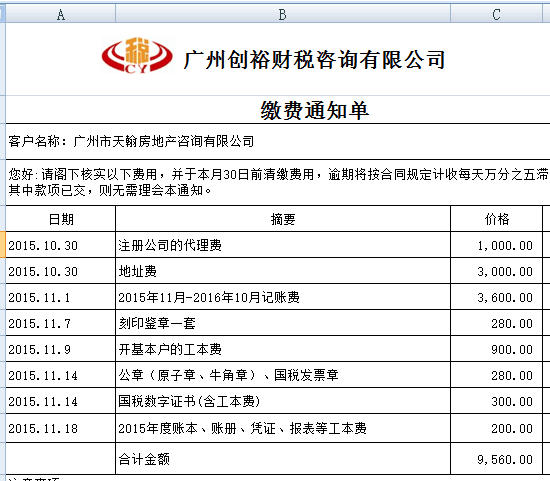Click company title 广州创裕财税咨询有限公司
Viewport: 550px width, 481px height.
pos(314,60)
